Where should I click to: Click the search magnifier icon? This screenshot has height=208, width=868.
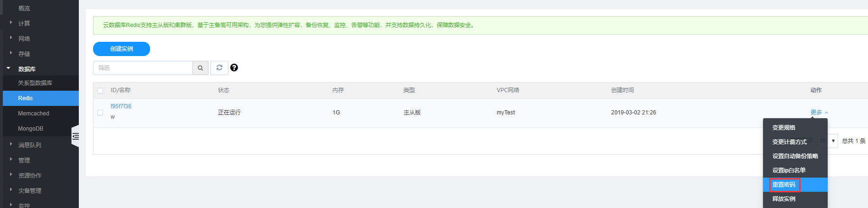[x=200, y=68]
